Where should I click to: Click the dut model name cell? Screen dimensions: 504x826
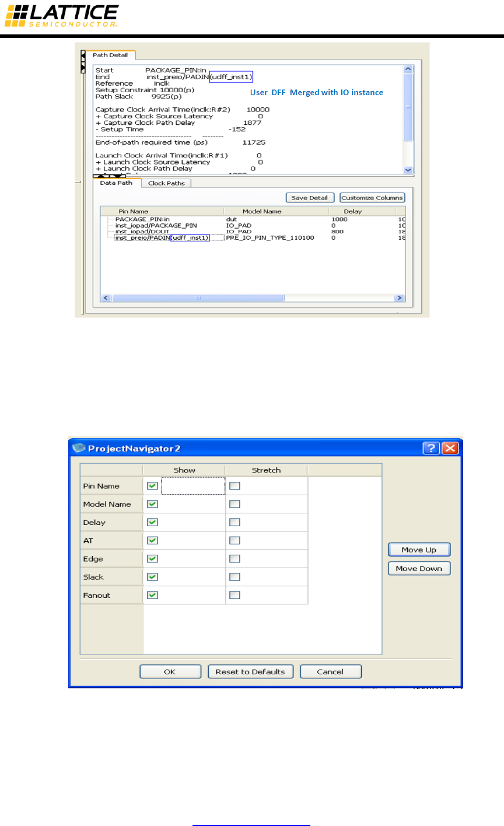(x=230, y=219)
